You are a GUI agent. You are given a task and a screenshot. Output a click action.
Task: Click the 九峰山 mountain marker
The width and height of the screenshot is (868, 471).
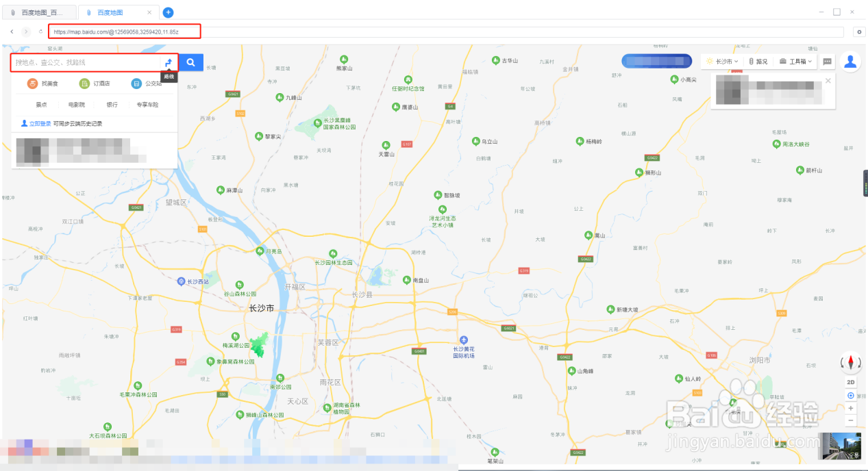tap(279, 98)
